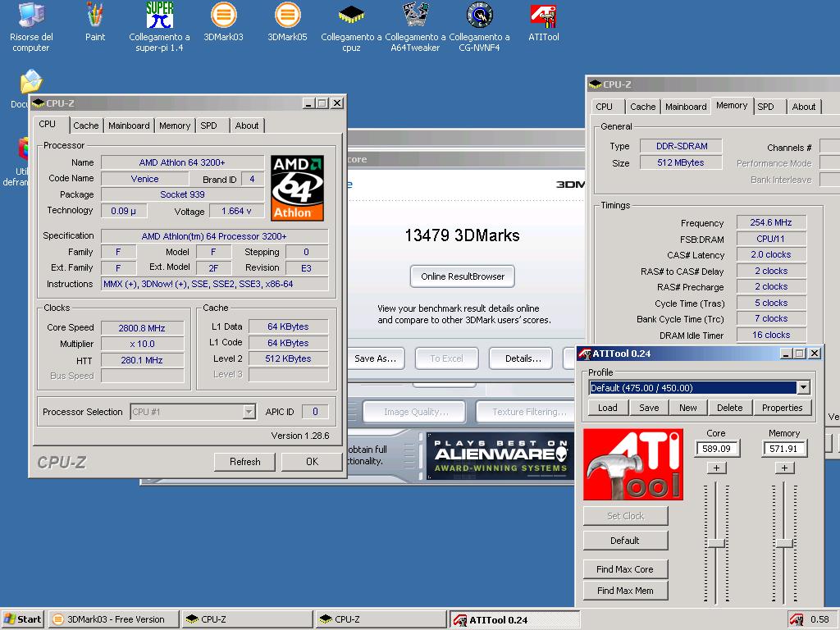
Task: Click the AMD Athlon 64 logo in CPU-Z
Action: coord(297,188)
